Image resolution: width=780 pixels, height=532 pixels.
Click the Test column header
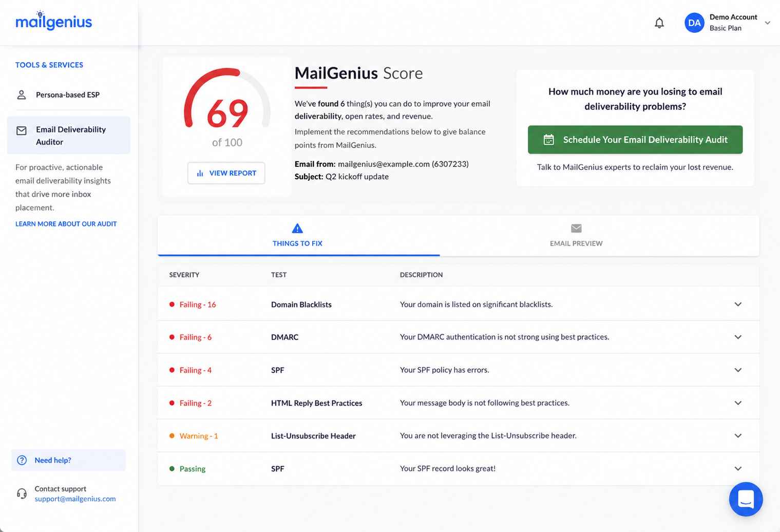279,275
